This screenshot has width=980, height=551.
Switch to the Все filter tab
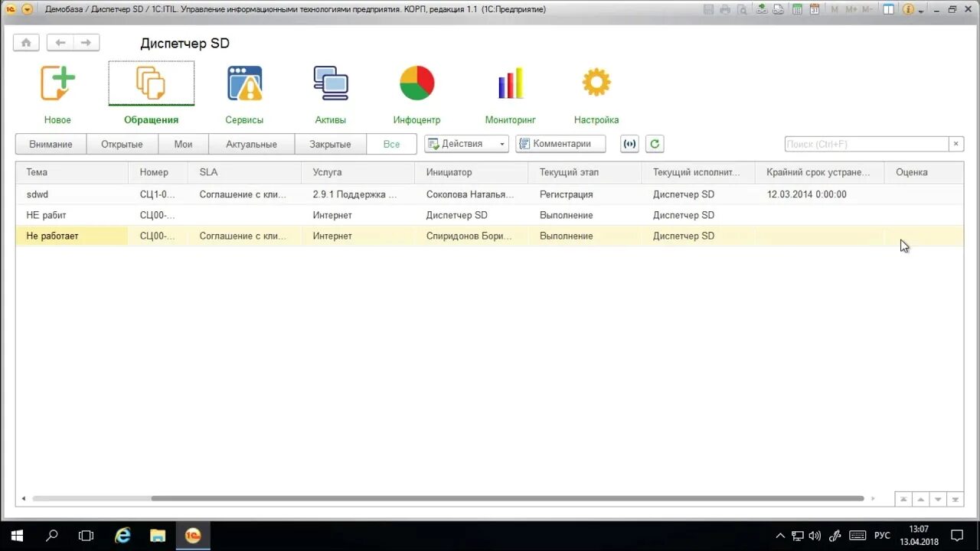tap(391, 144)
